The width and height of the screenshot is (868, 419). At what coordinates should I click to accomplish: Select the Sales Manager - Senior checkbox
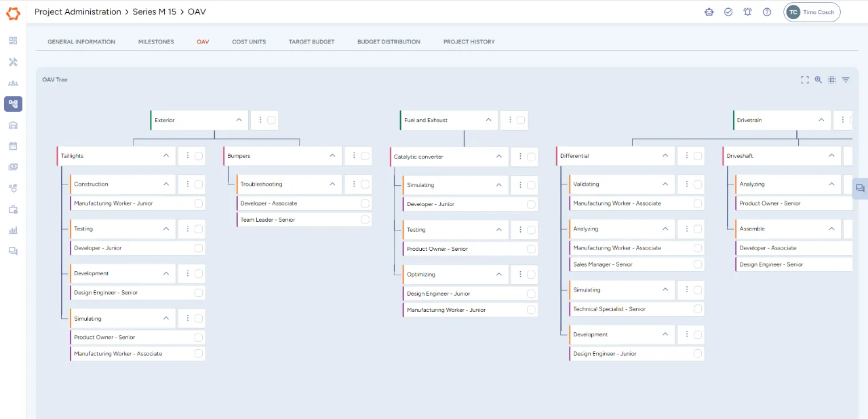pyautogui.click(x=697, y=264)
